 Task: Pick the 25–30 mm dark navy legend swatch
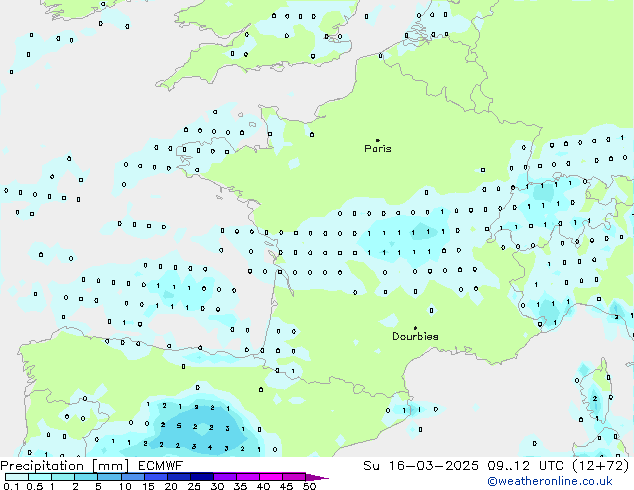201,477
